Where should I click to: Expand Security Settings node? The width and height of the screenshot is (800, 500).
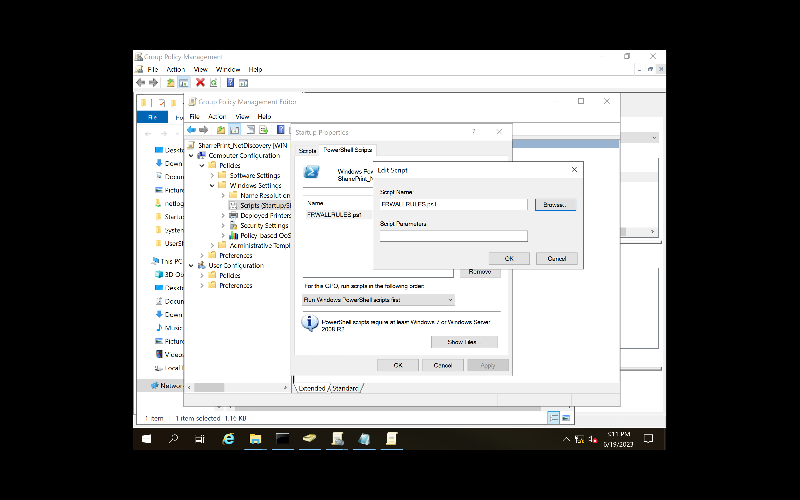223,226
